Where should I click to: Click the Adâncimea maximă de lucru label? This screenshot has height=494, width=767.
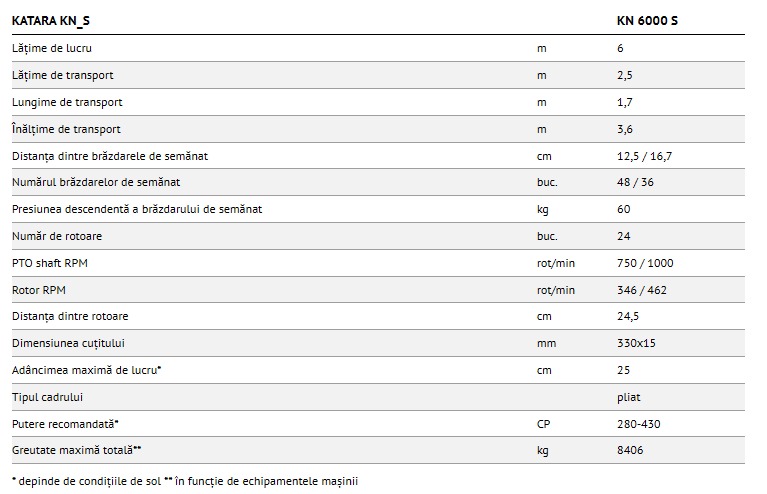[87, 370]
